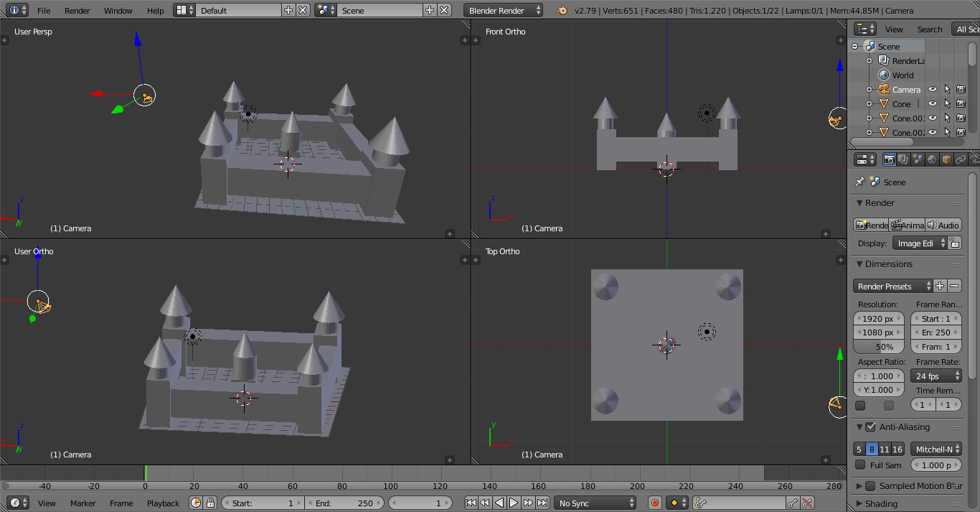Toggle Camera visibility eye in outliner

[x=933, y=90]
